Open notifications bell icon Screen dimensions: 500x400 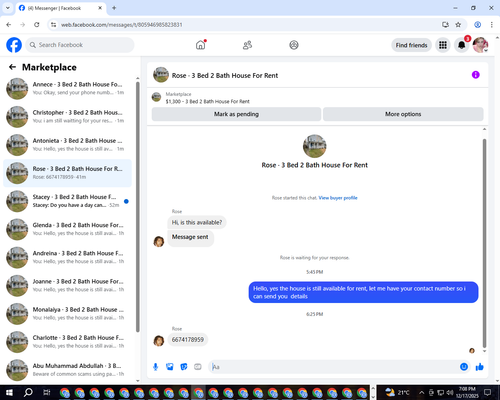(462, 45)
